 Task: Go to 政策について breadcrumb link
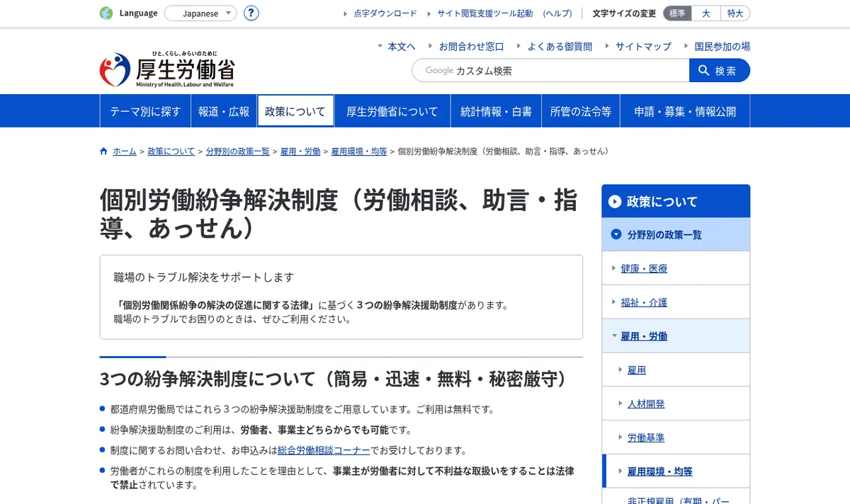[171, 151]
